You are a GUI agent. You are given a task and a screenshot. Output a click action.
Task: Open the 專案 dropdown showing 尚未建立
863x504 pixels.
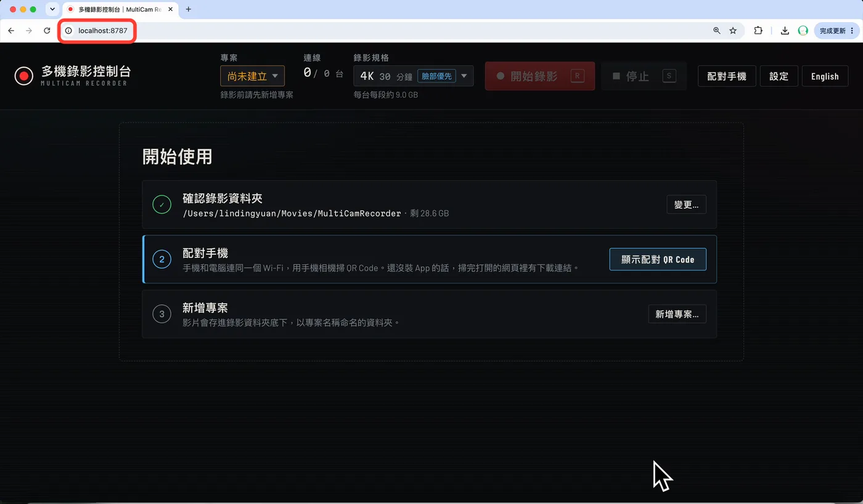[253, 76]
